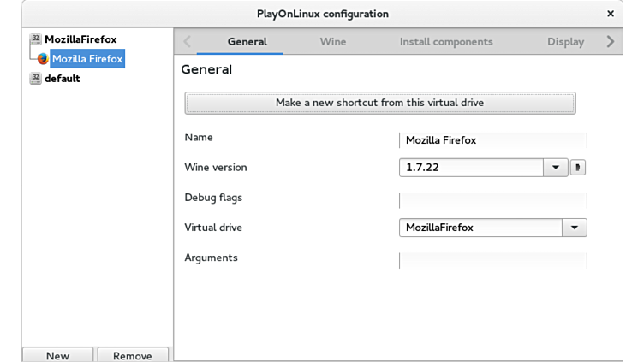Image resolution: width=644 pixels, height=362 pixels.
Task: Select the Mozilla Firefox shortcut entry
Action: [86, 59]
